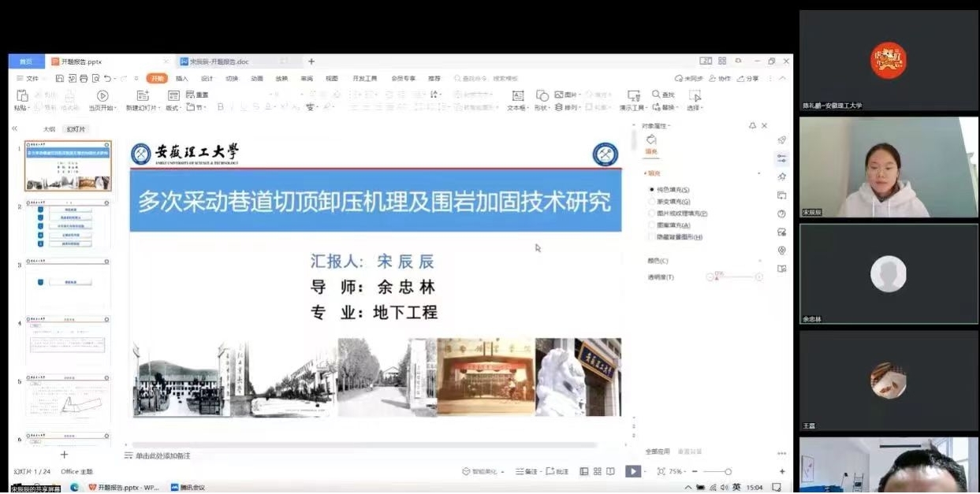Select slide 2 thumbnail in the panel
This screenshot has height=494, width=980.
(69, 228)
